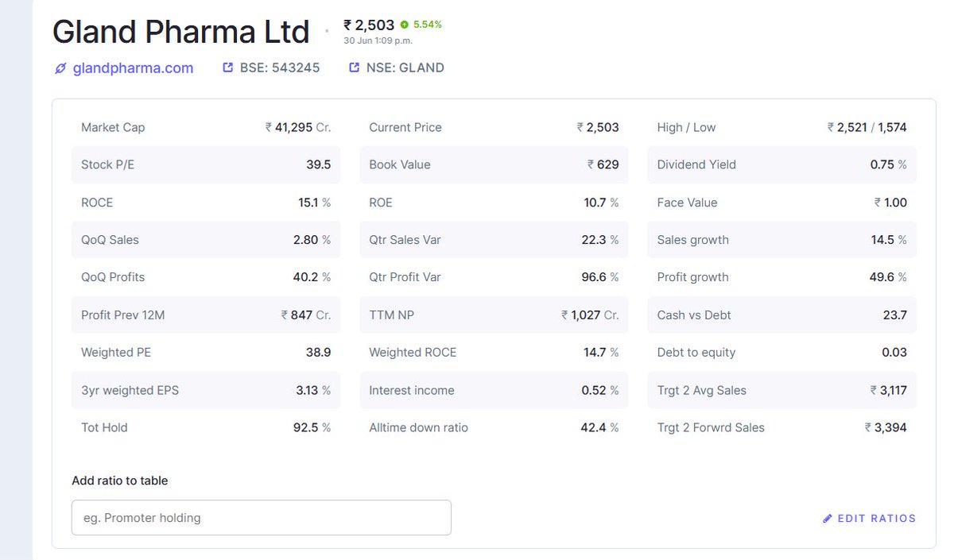Click the Add ratio to table label
The image size is (954, 560).
(x=119, y=481)
